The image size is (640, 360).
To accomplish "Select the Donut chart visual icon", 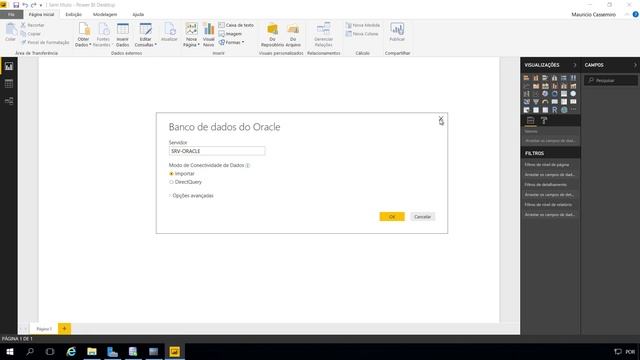I will 554,94.
